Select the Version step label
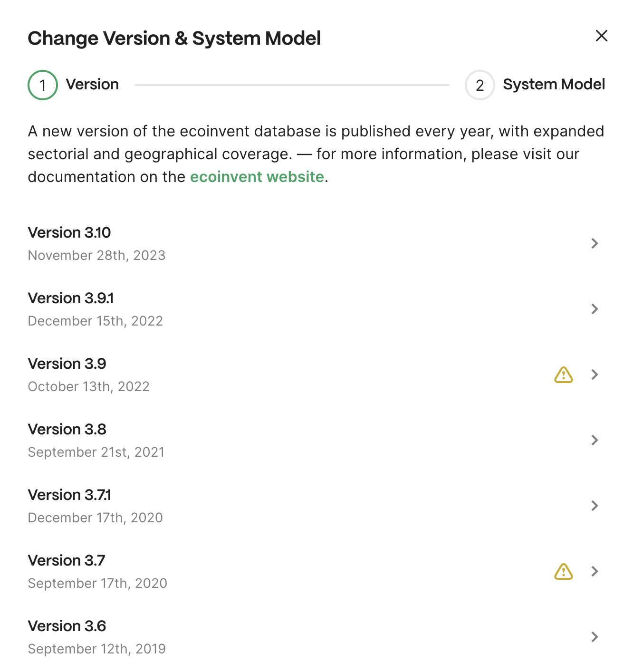Screen dimensions: 633x672 (x=92, y=85)
